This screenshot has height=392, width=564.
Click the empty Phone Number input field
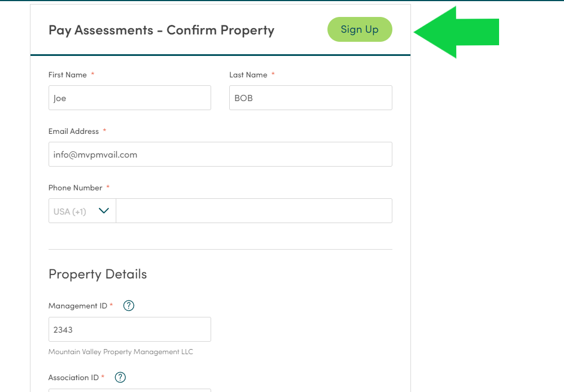pyautogui.click(x=254, y=211)
